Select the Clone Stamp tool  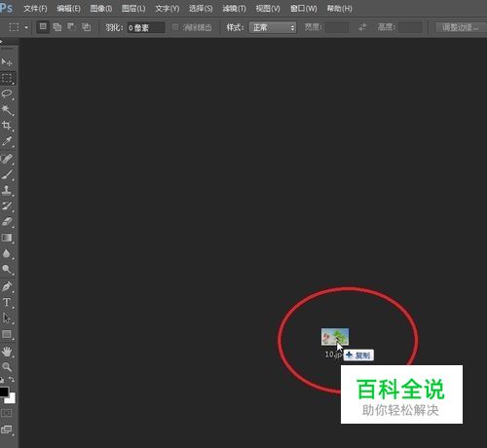point(7,190)
